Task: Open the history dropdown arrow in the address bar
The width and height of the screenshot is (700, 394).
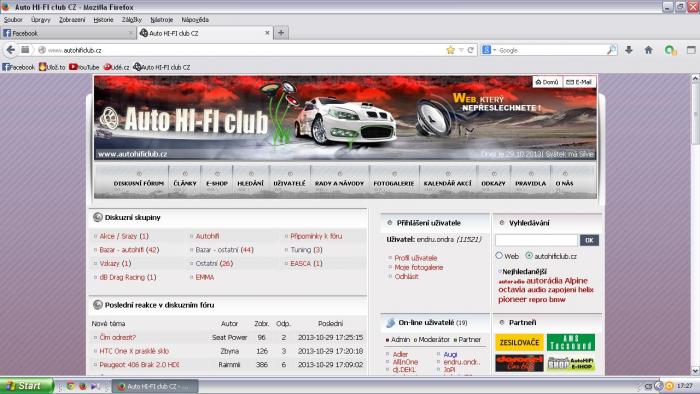Action: (461, 50)
